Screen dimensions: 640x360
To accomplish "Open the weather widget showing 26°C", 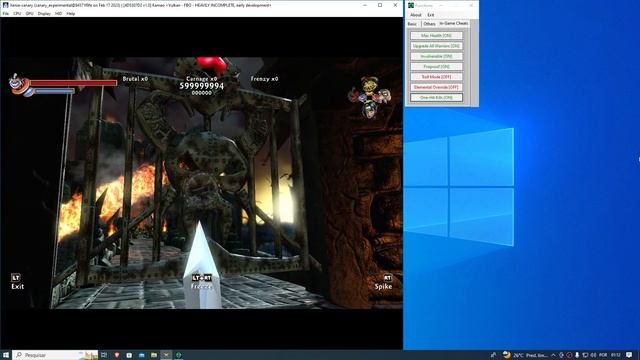I will [x=525, y=355].
